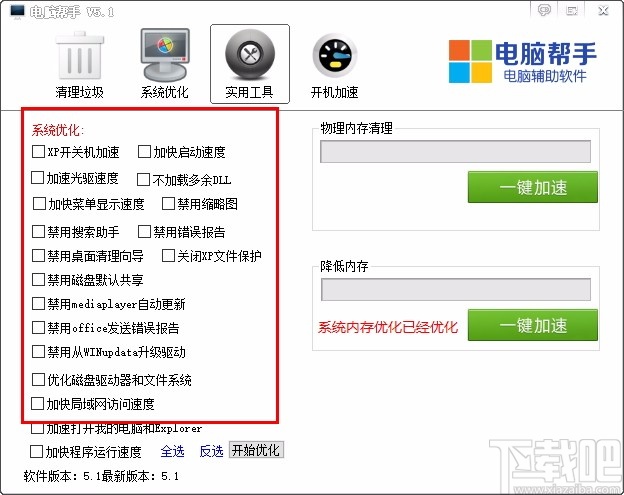Screen dimensions: 624x495
Task: Enable 关闭XP文件保护 checkbox
Action: pyautogui.click(x=168, y=255)
